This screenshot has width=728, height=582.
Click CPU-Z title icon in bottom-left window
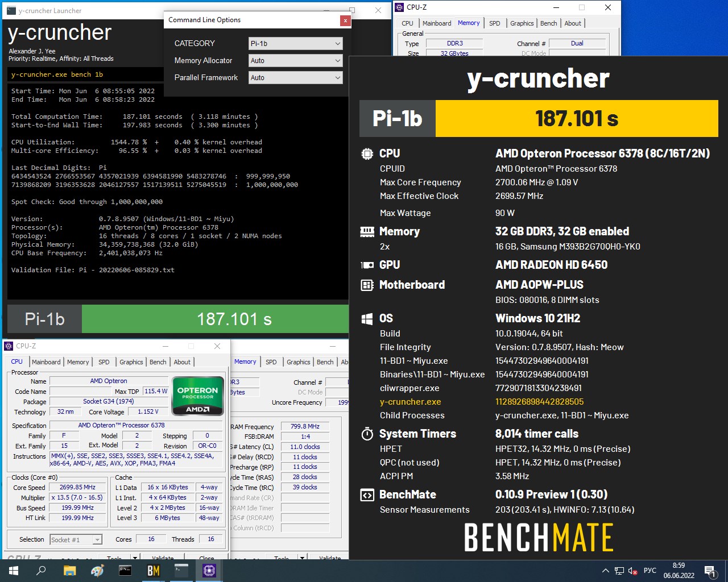[9, 346]
